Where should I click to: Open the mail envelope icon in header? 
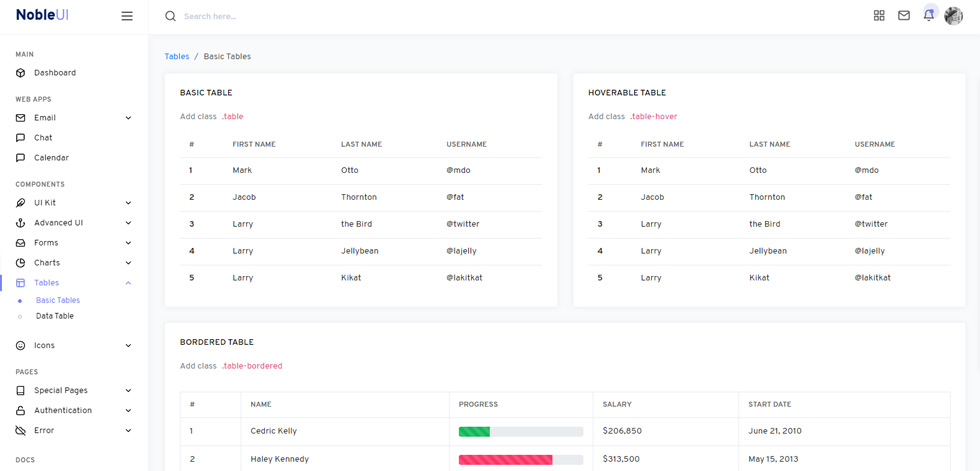904,16
